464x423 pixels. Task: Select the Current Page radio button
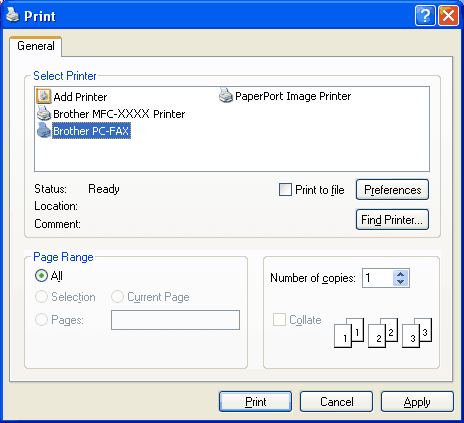tap(117, 296)
